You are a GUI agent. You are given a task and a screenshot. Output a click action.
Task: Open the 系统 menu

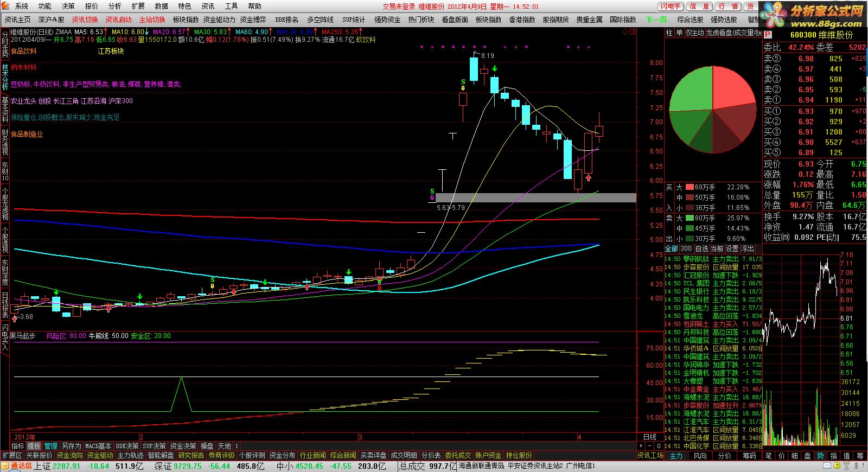22,6
